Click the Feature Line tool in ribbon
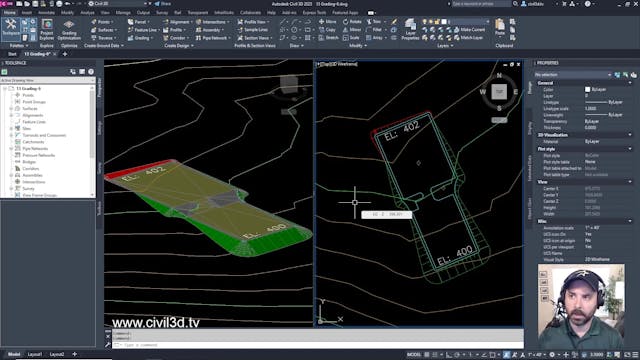 143,30
